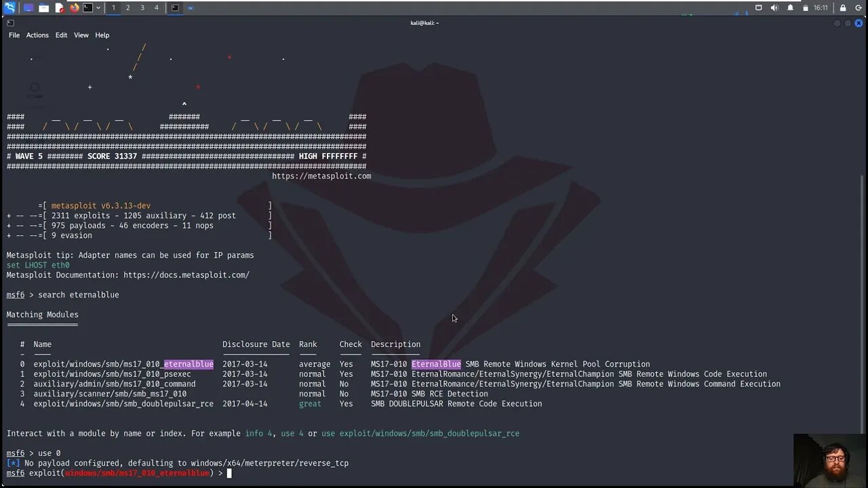Click the 'Check' column header
This screenshot has width=868, height=488.
coord(351,344)
